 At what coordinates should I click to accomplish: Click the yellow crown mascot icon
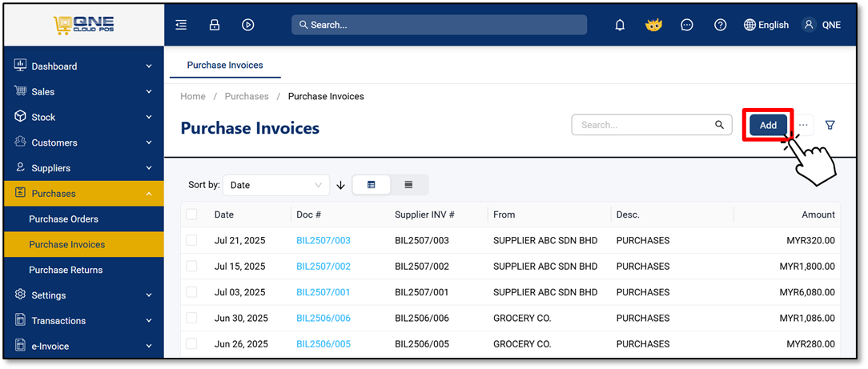(x=653, y=25)
